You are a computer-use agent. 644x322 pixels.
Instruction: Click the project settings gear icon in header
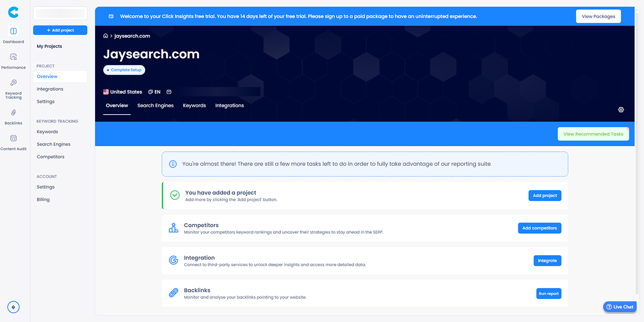(621, 109)
